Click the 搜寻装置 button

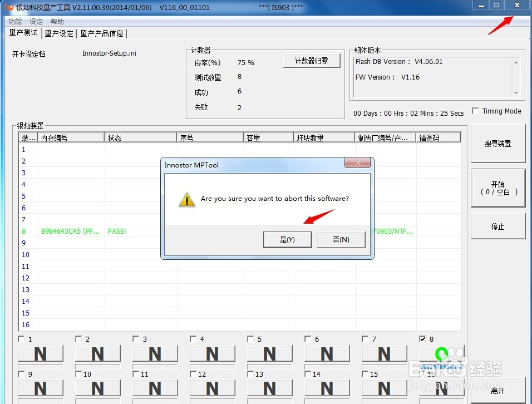click(497, 144)
